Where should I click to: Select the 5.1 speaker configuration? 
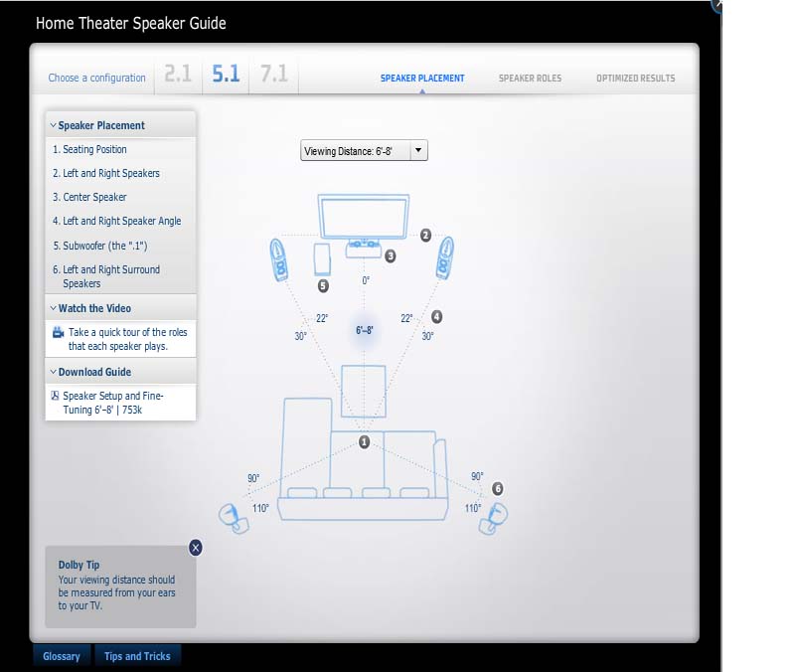click(x=226, y=74)
